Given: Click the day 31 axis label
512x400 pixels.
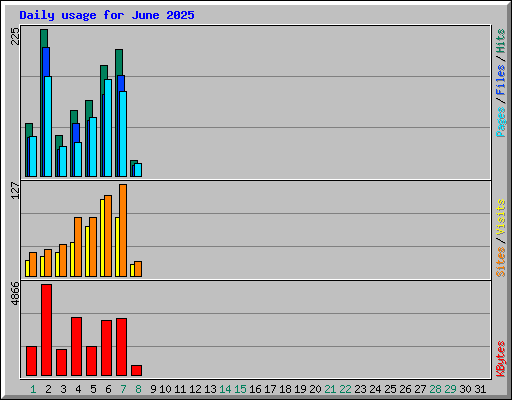Looking at the screenshot, I should (480, 389).
